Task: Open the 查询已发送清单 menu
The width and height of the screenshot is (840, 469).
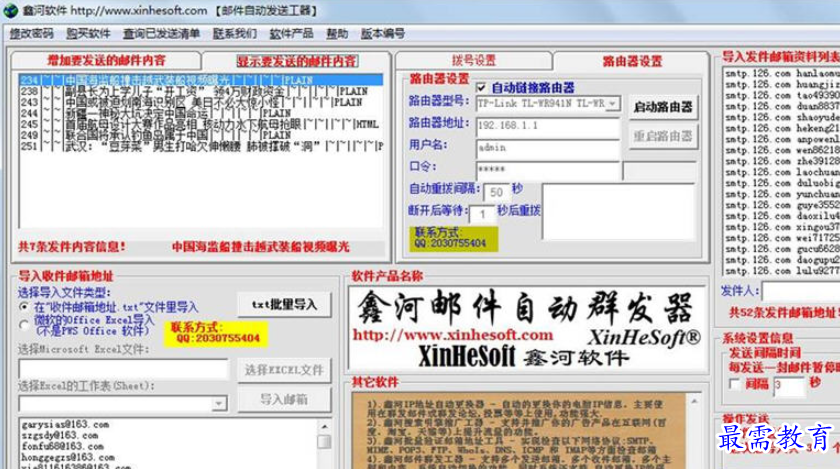Action: point(161,34)
